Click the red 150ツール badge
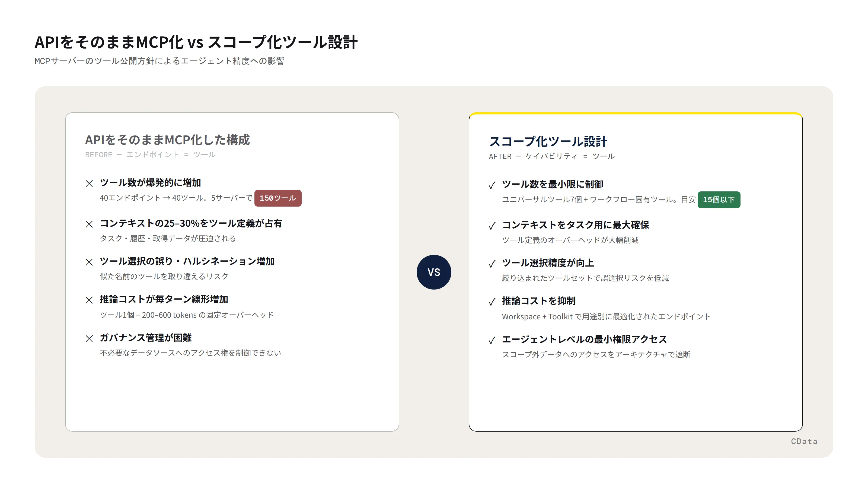 (278, 198)
